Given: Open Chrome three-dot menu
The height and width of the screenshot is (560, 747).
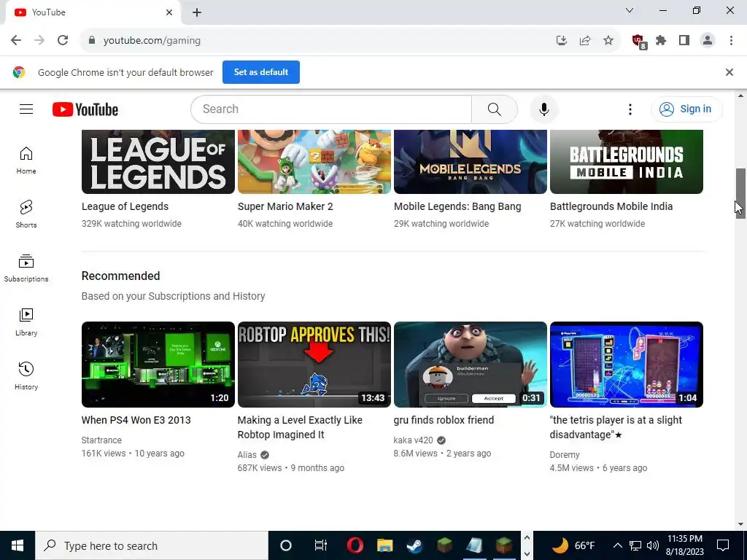Looking at the screenshot, I should point(731,41).
